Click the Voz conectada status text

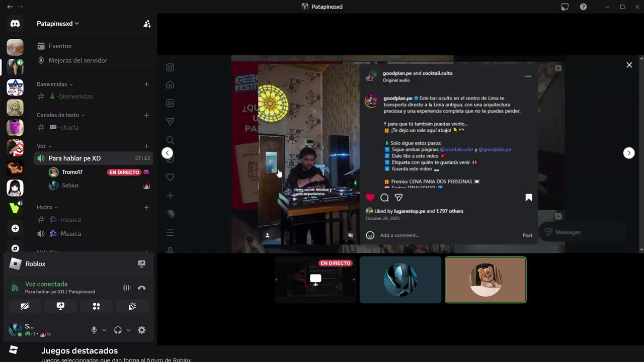46,284
